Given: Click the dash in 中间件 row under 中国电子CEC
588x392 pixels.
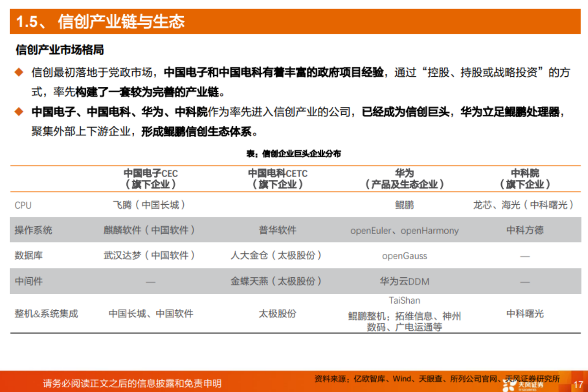Looking at the screenshot, I should pos(151,282).
